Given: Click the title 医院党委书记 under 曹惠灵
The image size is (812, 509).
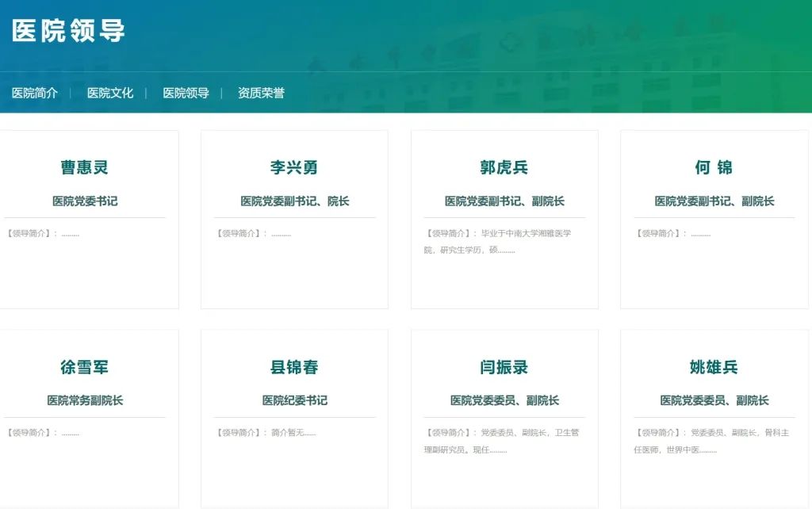Looking at the screenshot, I should pyautogui.click(x=85, y=201).
